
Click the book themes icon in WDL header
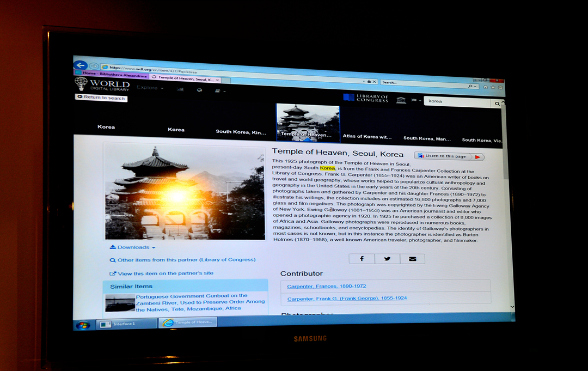[x=217, y=90]
